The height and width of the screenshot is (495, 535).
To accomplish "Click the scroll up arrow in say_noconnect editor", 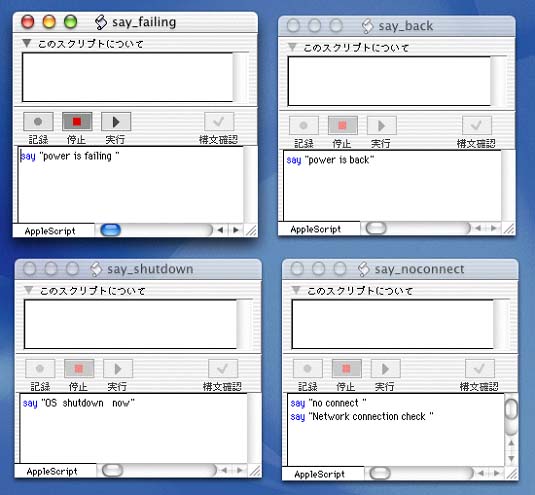I will (x=511, y=443).
